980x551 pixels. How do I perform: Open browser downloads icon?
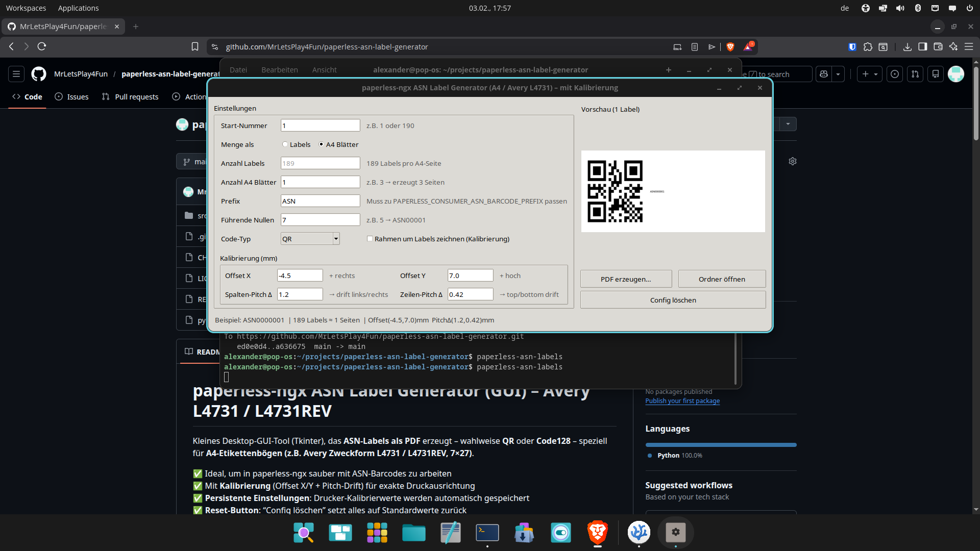point(907,46)
